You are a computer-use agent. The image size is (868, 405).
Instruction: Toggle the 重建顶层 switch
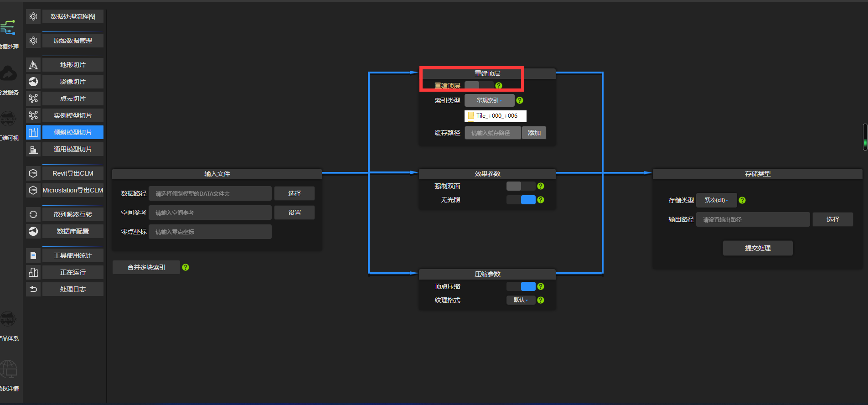[x=479, y=85]
